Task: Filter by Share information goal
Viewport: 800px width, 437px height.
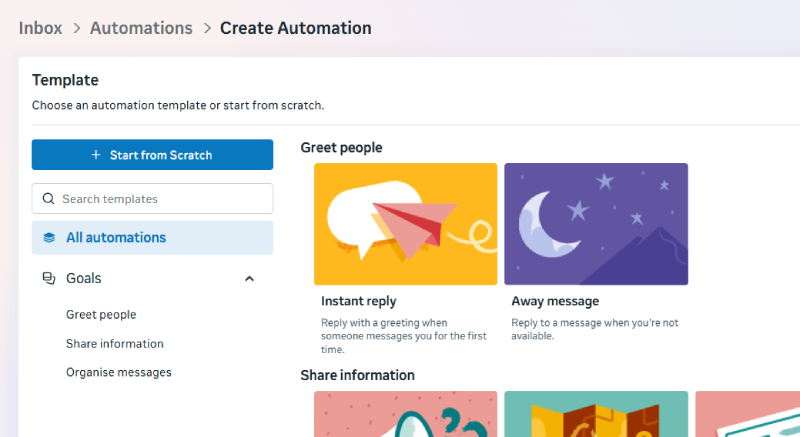Action: [115, 344]
